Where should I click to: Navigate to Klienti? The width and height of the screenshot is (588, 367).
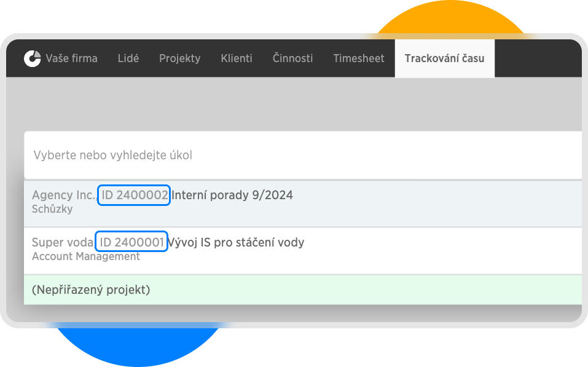pyautogui.click(x=237, y=58)
